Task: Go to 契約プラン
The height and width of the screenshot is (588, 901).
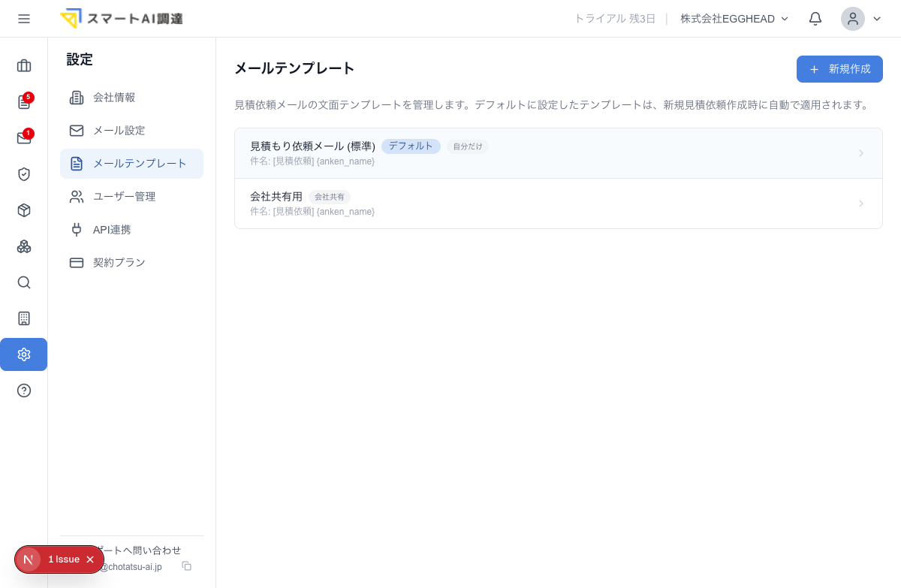Action: 131,263
